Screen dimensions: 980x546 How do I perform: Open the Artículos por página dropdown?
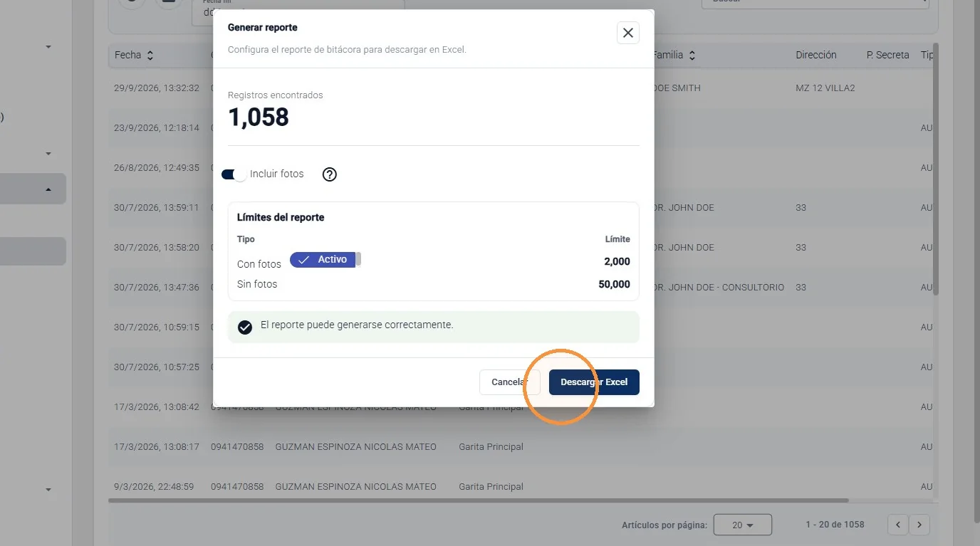click(743, 525)
